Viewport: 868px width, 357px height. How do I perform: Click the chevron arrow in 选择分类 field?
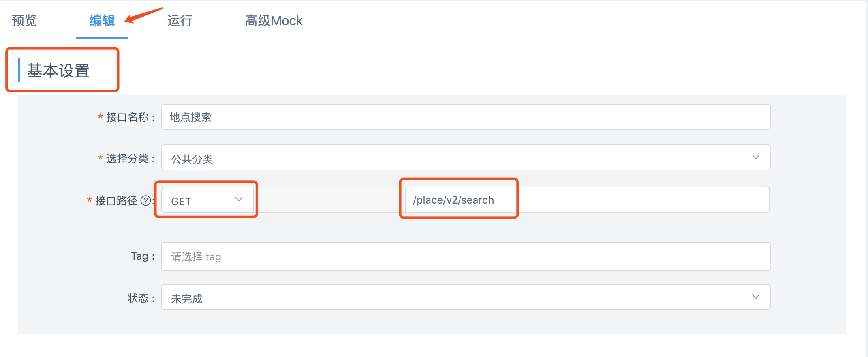pos(755,157)
